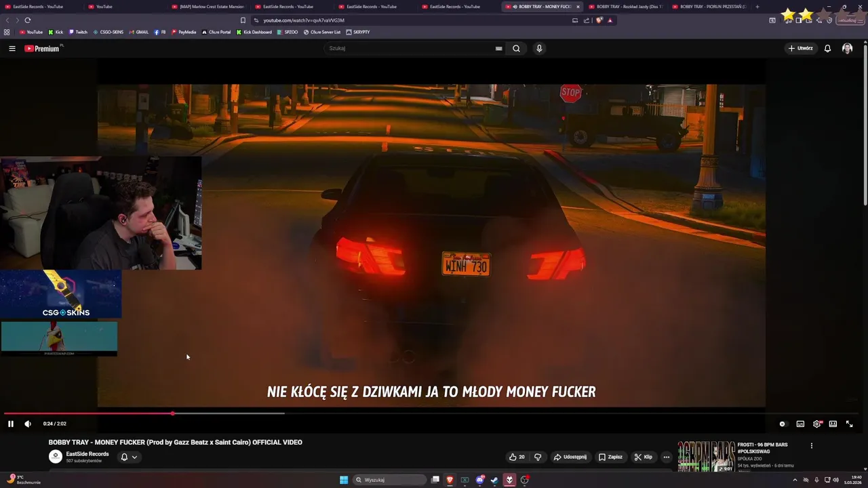Mute the video volume
This screenshot has height=488, width=868.
[x=28, y=424]
